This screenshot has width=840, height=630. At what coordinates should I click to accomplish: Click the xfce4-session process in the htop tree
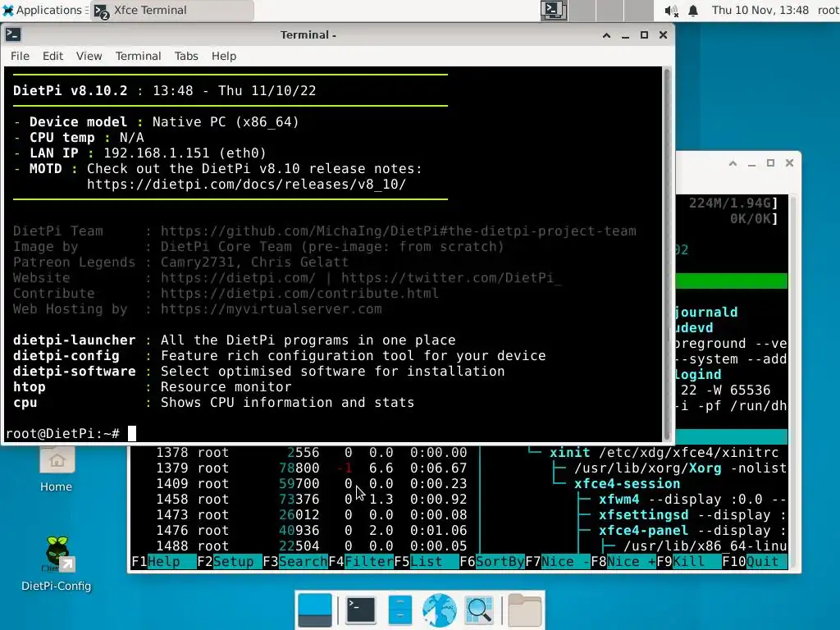point(627,484)
